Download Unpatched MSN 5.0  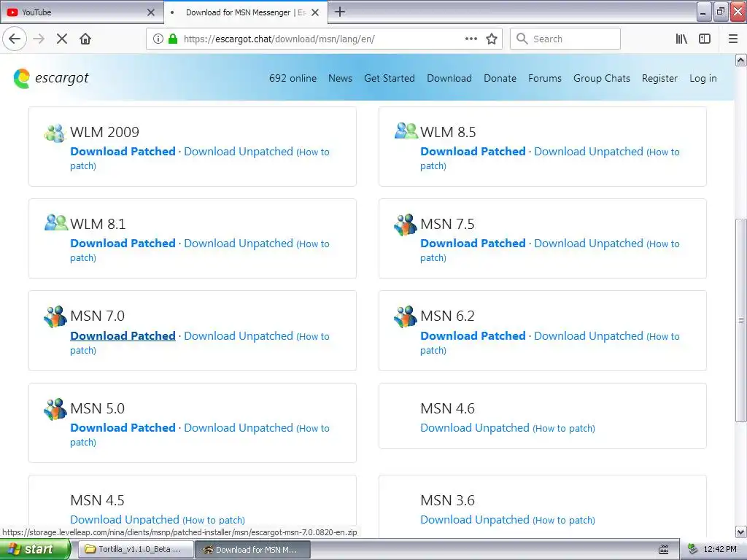pos(239,427)
